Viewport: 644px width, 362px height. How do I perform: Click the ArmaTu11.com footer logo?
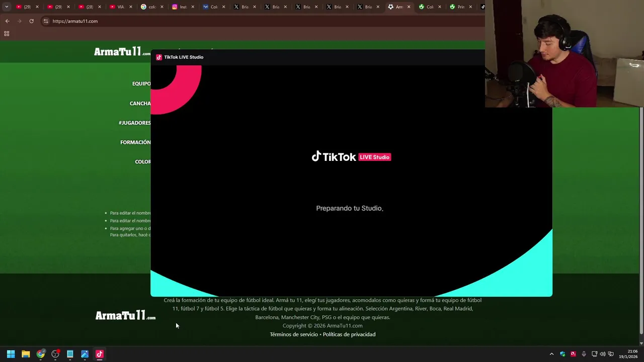(125, 315)
